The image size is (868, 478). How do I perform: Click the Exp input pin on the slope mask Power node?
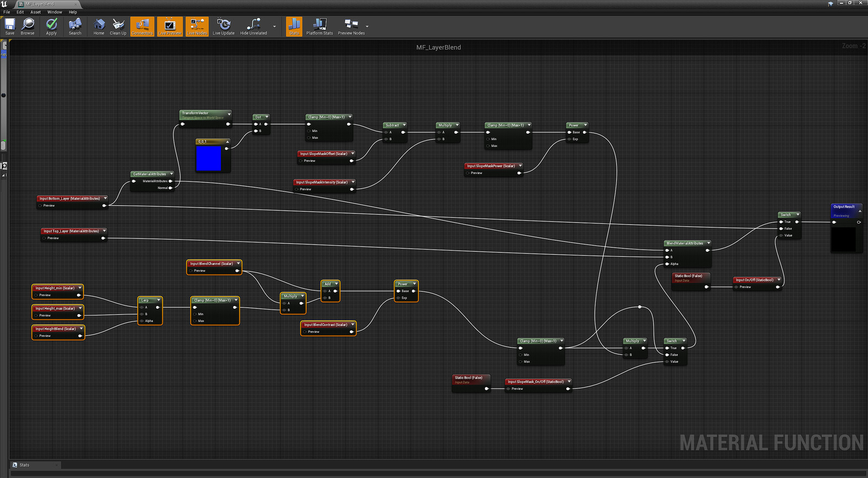(569, 139)
